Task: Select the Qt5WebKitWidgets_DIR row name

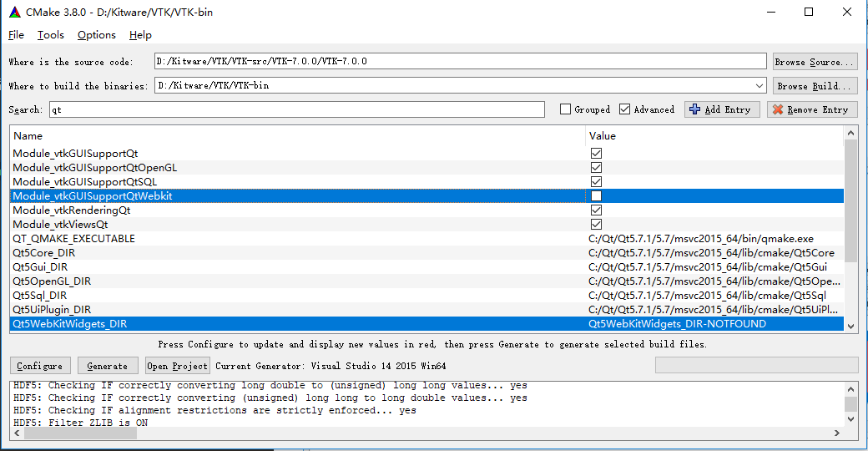Action: point(70,324)
